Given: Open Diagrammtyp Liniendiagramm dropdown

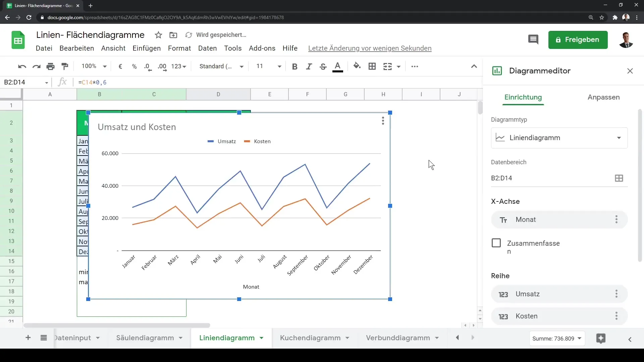Looking at the screenshot, I should [559, 138].
